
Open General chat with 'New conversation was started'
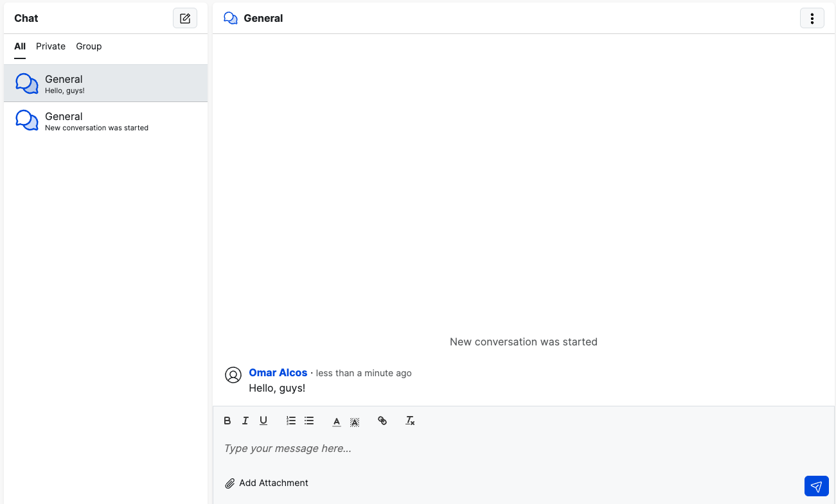pyautogui.click(x=106, y=121)
